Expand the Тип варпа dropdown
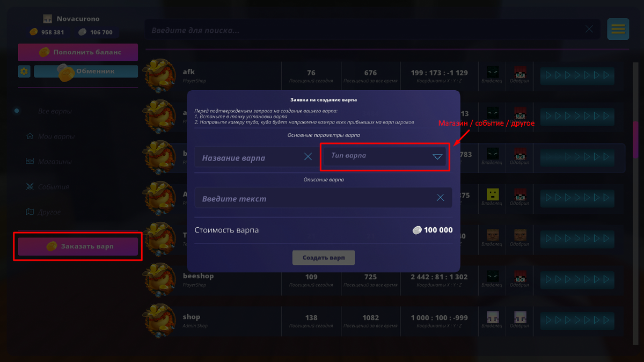This screenshot has height=362, width=644. [x=385, y=156]
